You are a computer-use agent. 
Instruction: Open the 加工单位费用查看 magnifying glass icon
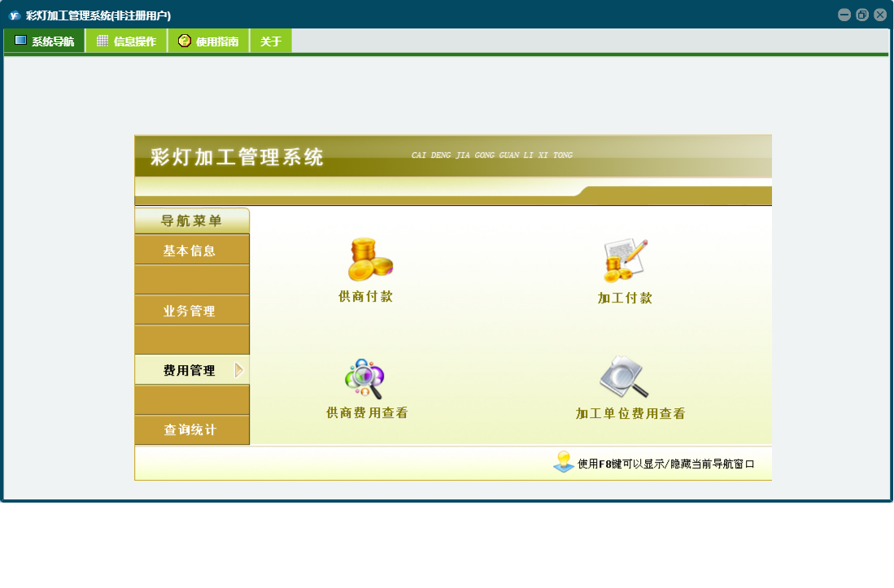coord(624,377)
